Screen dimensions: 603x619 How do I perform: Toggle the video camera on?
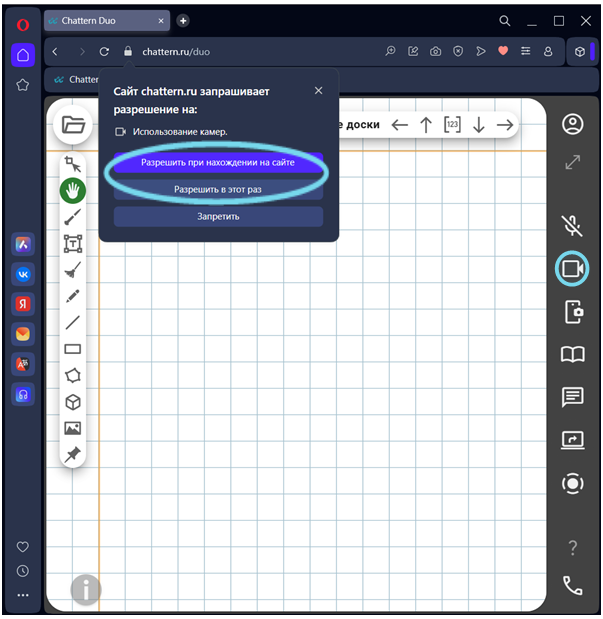(572, 269)
